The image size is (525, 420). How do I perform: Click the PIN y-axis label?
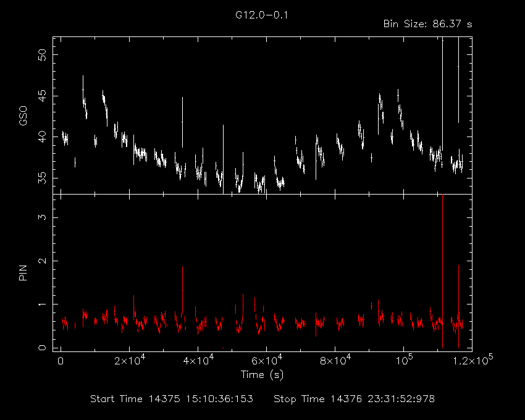coord(23,272)
